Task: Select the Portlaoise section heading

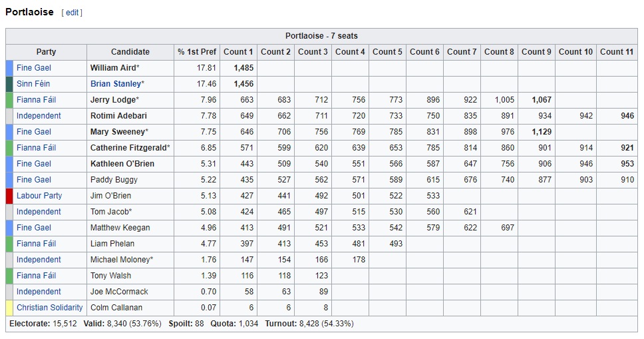Action: [29, 12]
